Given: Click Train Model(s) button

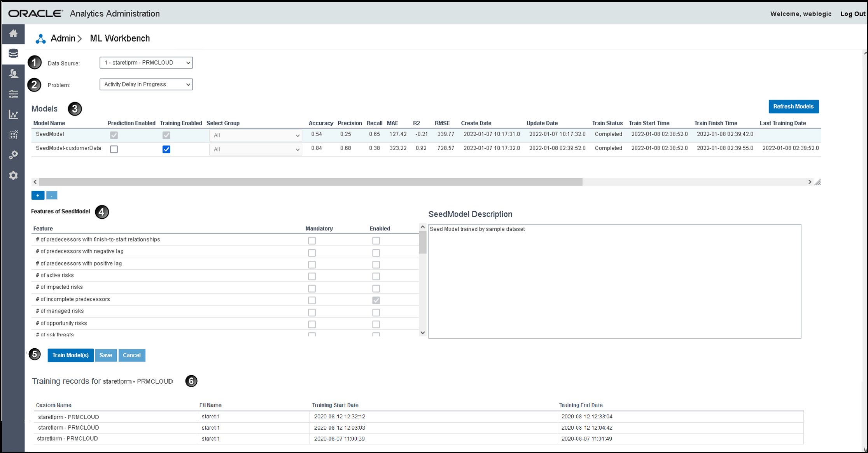Looking at the screenshot, I should click(70, 355).
